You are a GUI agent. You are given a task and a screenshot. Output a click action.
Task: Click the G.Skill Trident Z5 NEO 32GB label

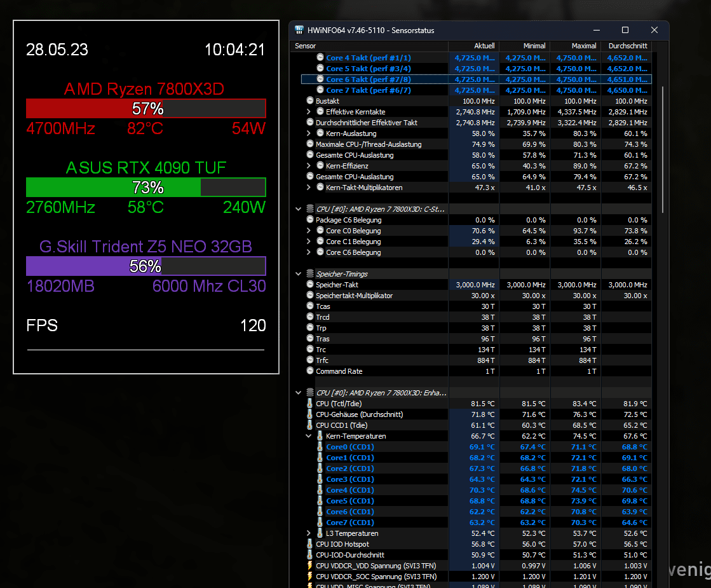pos(146,247)
